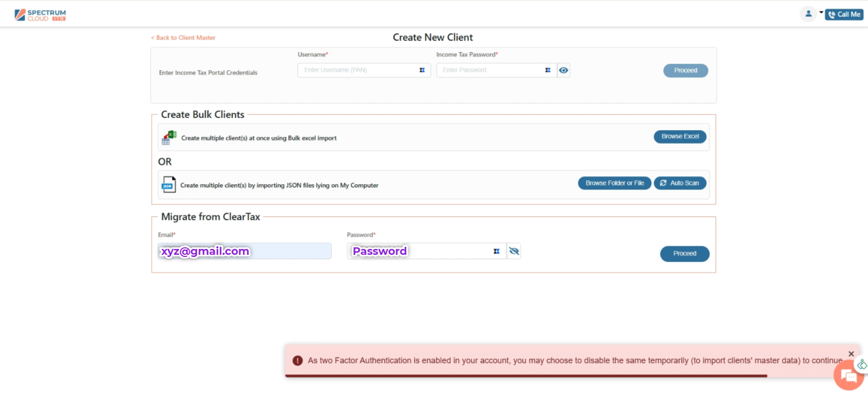868x394 pixels.
Task: Open the user profile avatar icon
Action: (x=808, y=14)
